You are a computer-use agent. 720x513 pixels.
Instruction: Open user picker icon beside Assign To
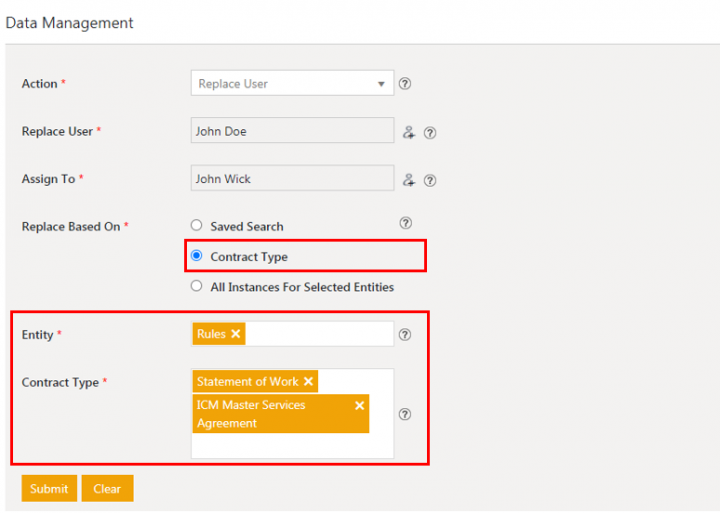tap(408, 180)
